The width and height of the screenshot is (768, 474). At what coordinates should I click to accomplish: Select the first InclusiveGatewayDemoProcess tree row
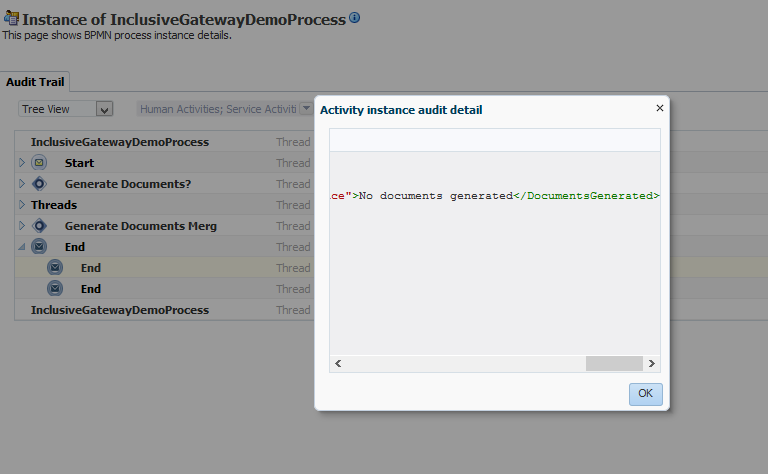[x=120, y=142]
